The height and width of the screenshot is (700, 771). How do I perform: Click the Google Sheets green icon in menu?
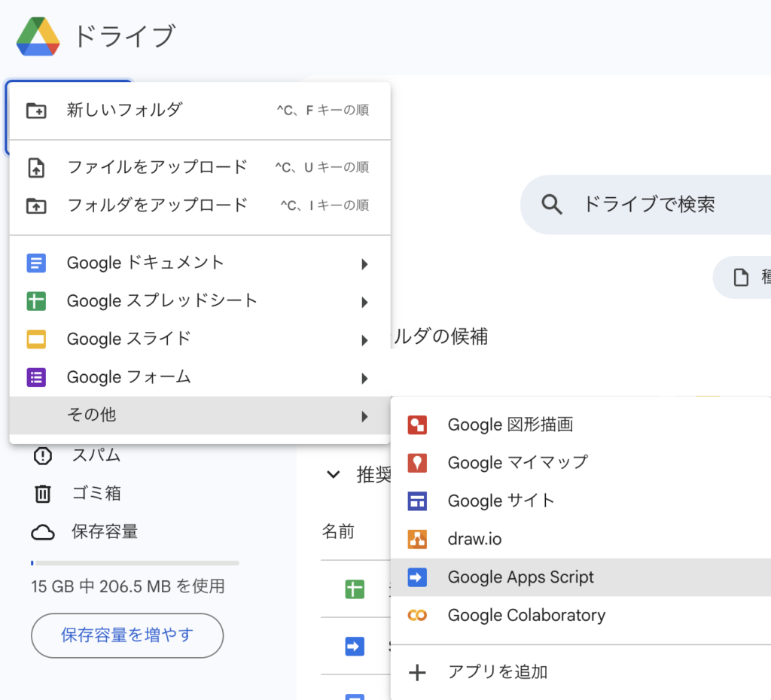[36, 301]
